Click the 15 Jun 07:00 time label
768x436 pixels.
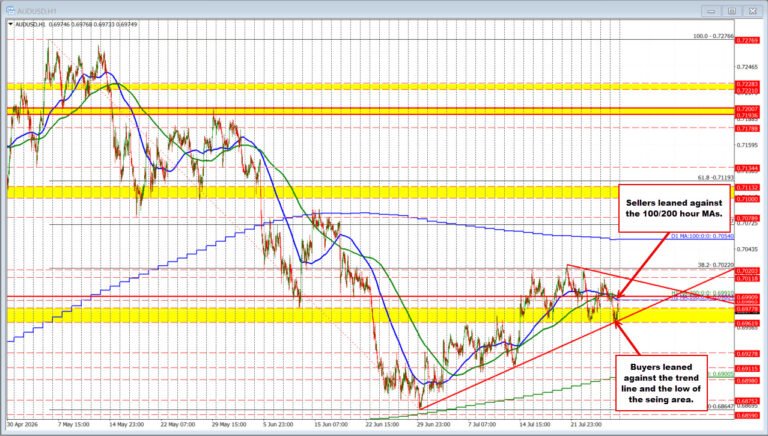pyautogui.click(x=331, y=424)
